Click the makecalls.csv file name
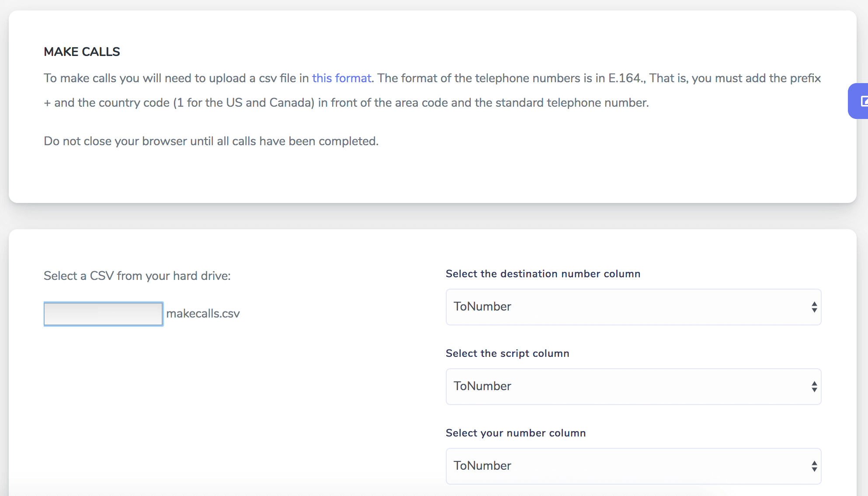The width and height of the screenshot is (868, 496). pos(203,314)
